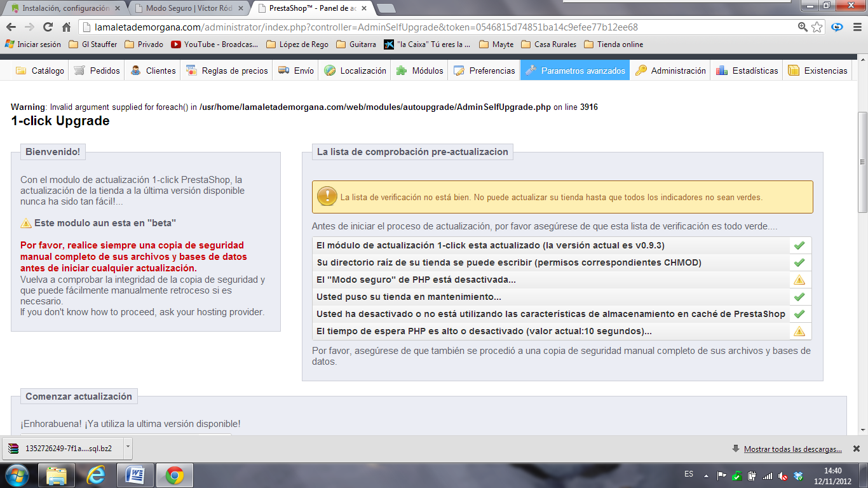Click the network signal tray icon
868x488 pixels.
(x=768, y=475)
